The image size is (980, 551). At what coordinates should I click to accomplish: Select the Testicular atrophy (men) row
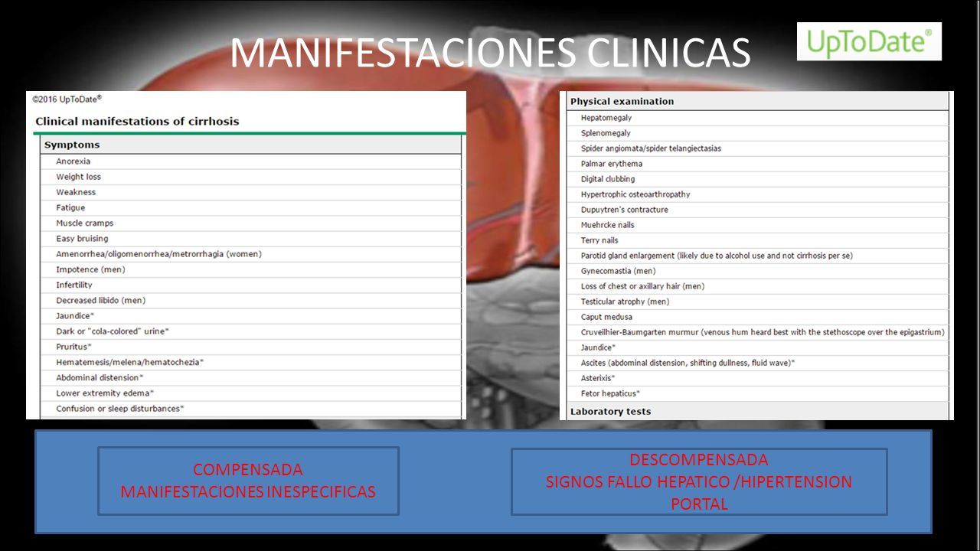point(758,302)
